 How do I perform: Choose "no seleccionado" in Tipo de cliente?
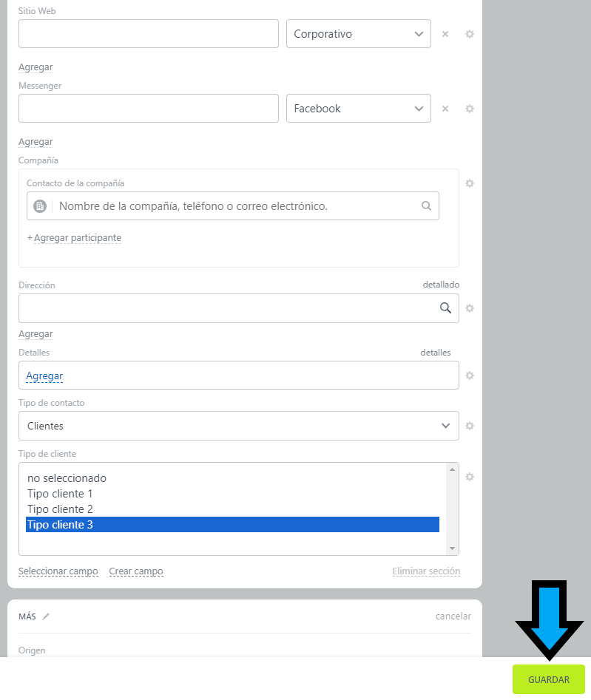point(67,478)
